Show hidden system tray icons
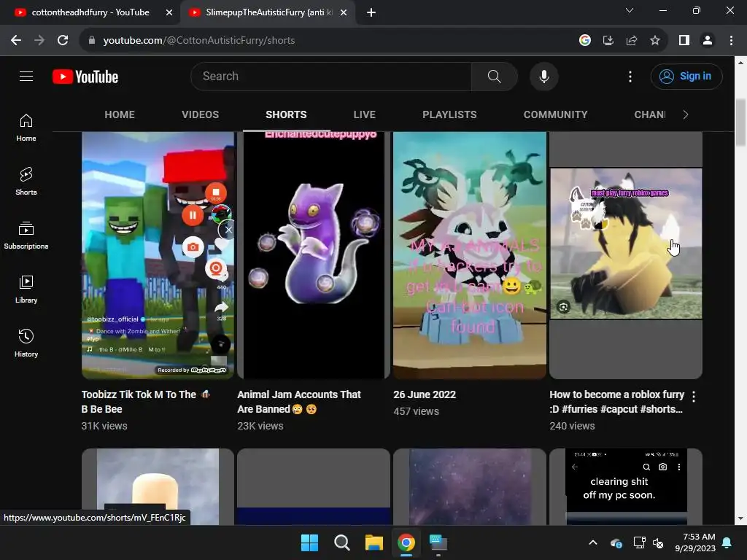This screenshot has width=747, height=560. click(592, 542)
